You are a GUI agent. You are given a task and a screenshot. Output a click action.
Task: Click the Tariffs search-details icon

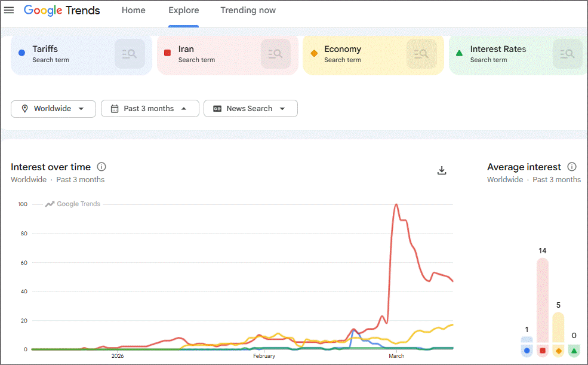tap(130, 54)
